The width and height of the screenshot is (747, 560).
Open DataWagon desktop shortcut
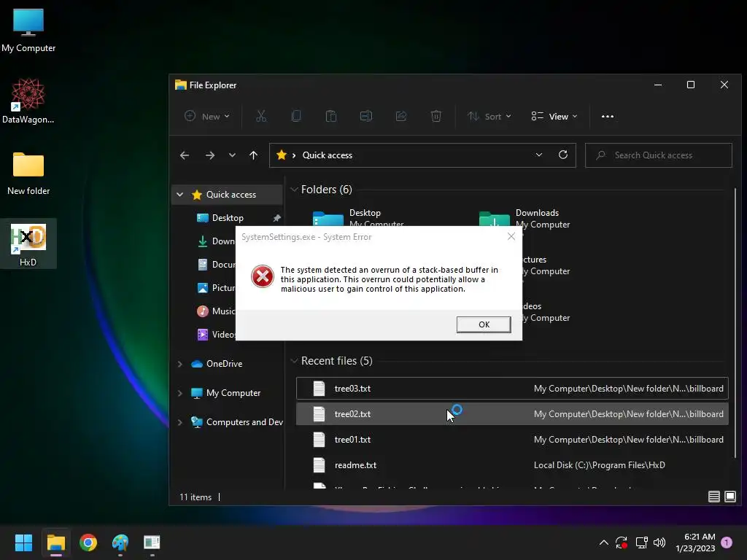point(28,101)
